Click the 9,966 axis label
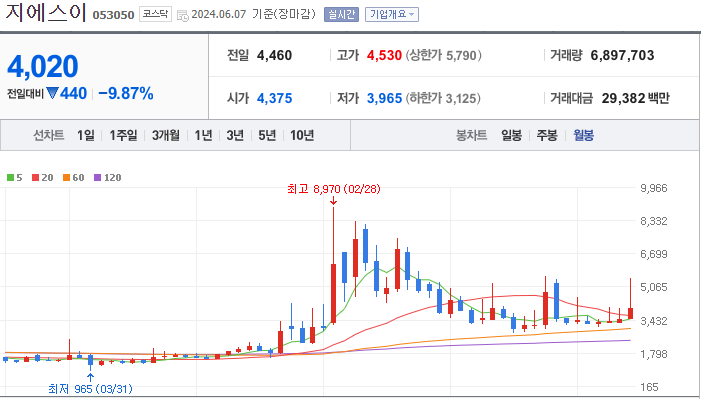 click(x=654, y=188)
